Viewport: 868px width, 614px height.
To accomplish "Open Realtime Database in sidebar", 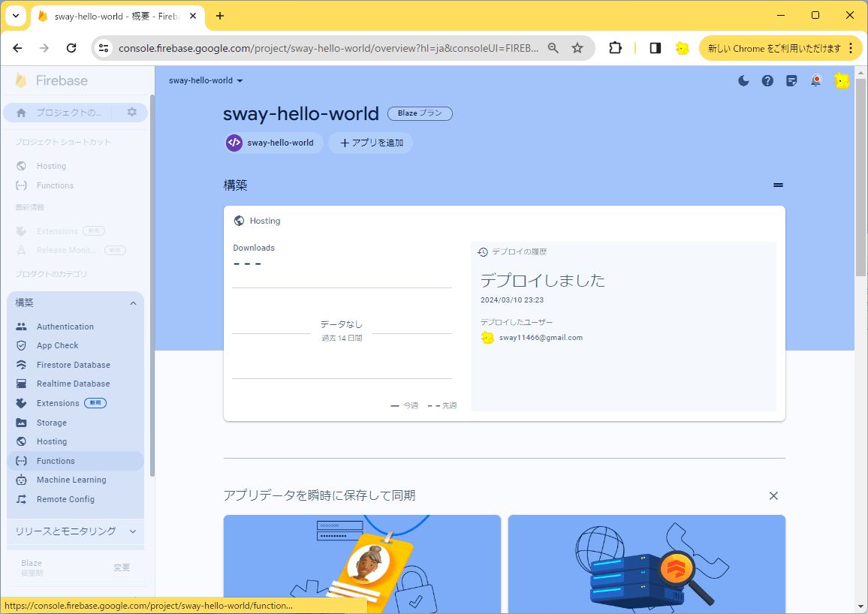I will click(x=75, y=384).
